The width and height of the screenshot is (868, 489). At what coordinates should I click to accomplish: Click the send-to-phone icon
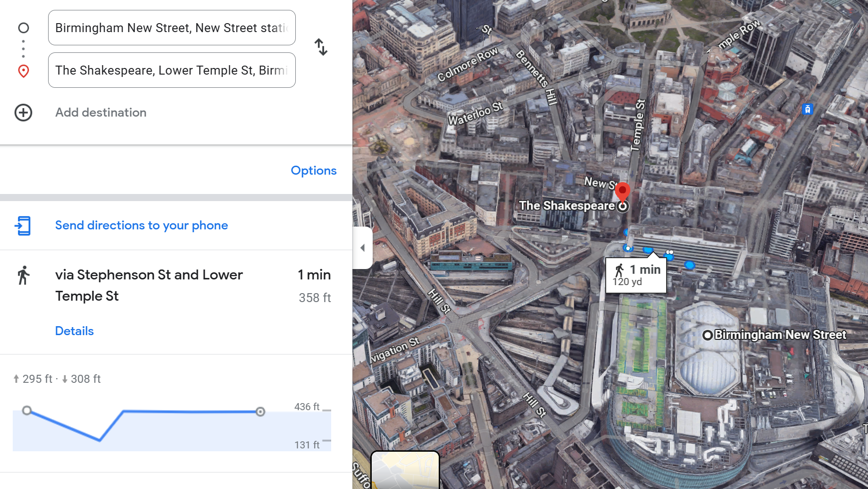pos(23,226)
